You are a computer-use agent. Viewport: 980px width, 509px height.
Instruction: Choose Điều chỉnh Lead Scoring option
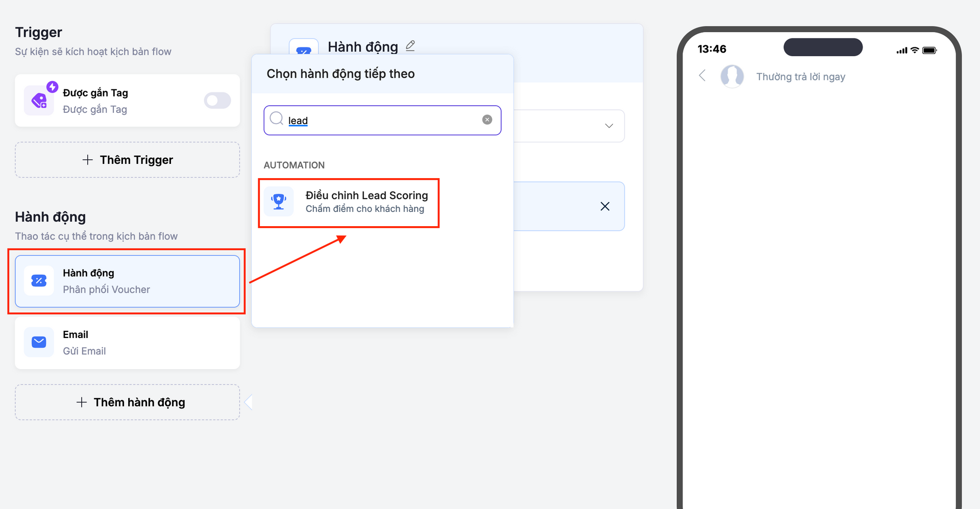click(x=365, y=202)
